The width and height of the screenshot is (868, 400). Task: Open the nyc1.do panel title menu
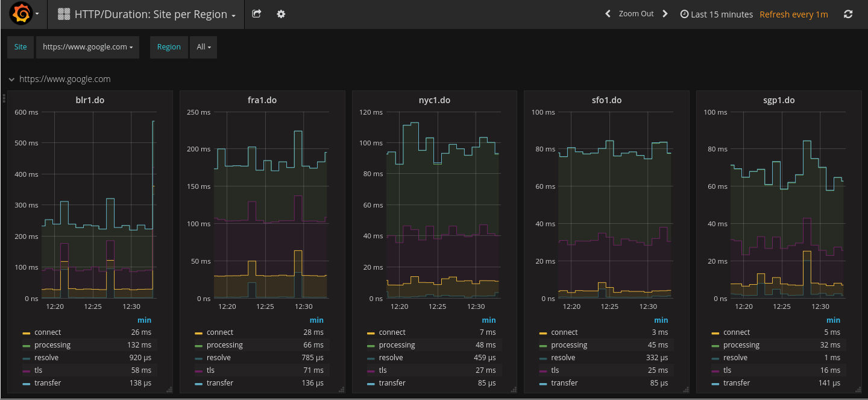pos(434,100)
